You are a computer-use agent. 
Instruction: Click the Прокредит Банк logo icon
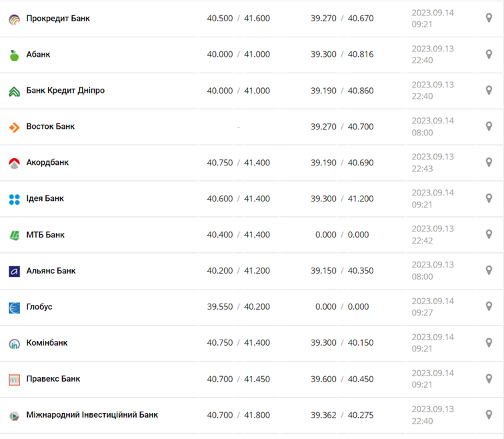point(14,19)
